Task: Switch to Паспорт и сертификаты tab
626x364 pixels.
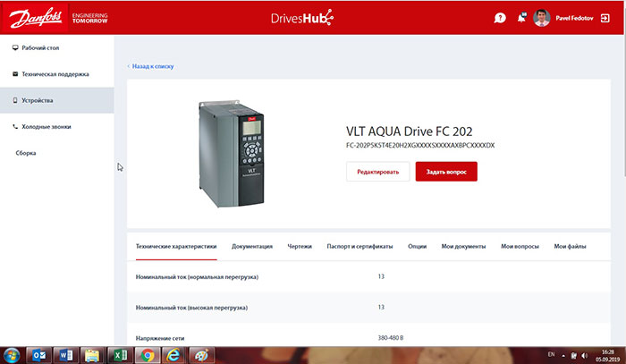Action: click(360, 246)
